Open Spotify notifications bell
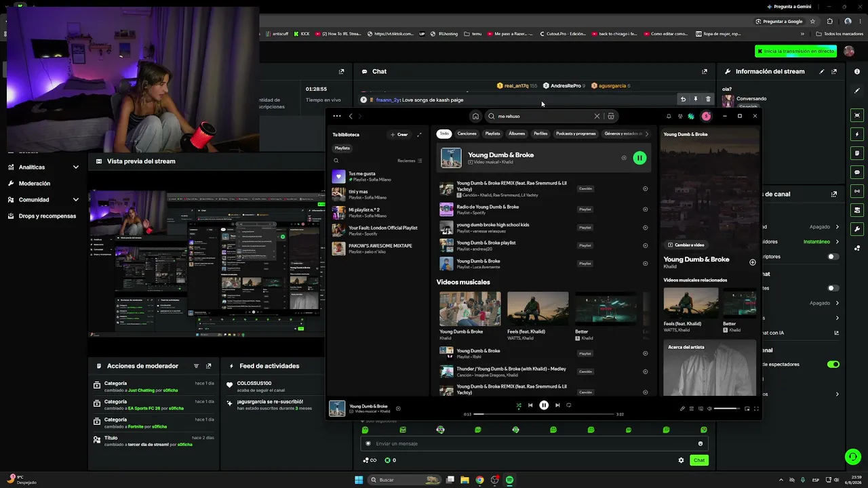868x488 pixels. (669, 116)
